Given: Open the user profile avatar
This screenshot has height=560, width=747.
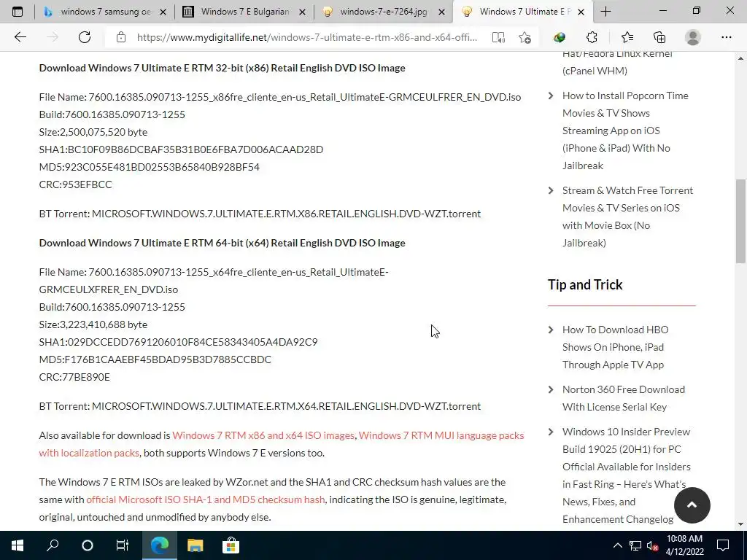Looking at the screenshot, I should point(693,37).
